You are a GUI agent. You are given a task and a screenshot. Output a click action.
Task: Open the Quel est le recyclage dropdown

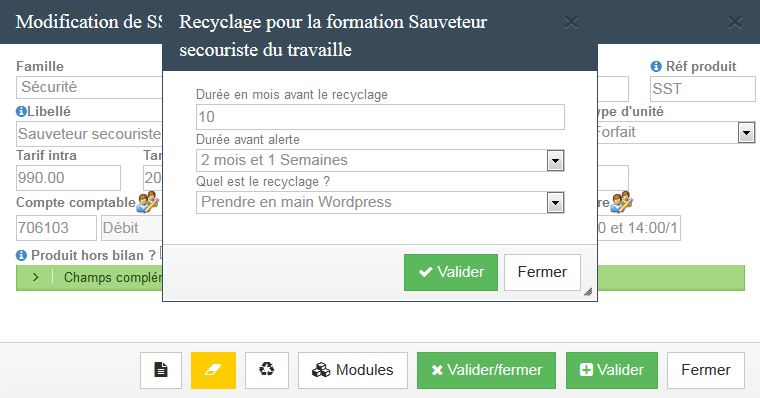[x=380, y=203]
